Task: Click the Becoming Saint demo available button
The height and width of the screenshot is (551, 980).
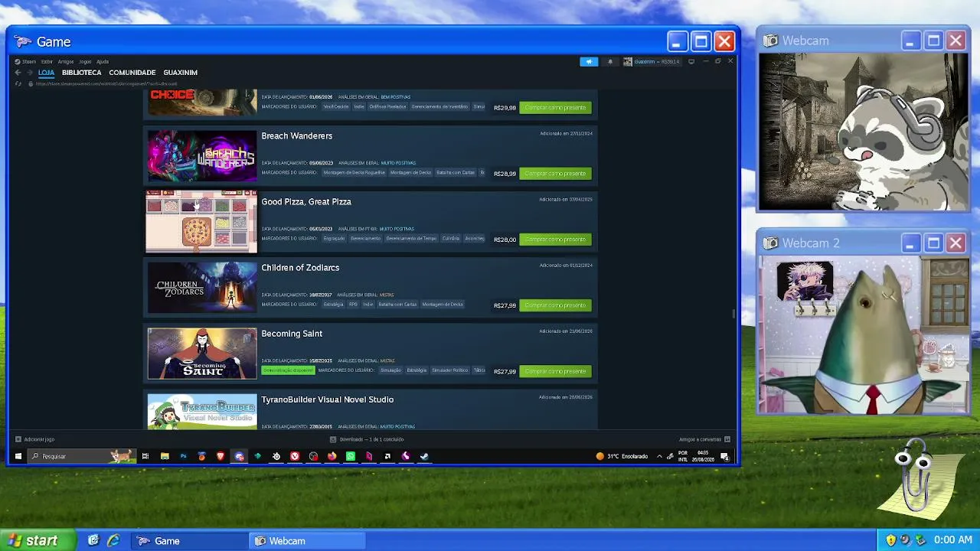Action: pos(288,370)
